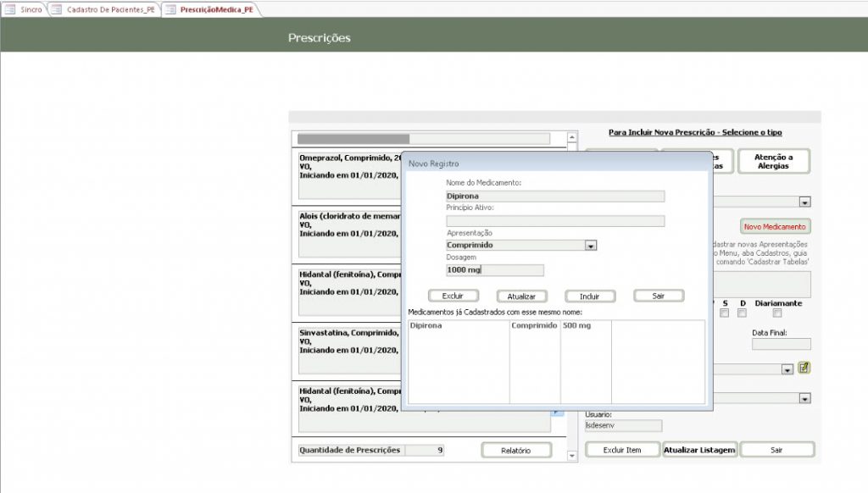Click the Excluir button in Novo Registro
The image size is (868, 493).
453,296
